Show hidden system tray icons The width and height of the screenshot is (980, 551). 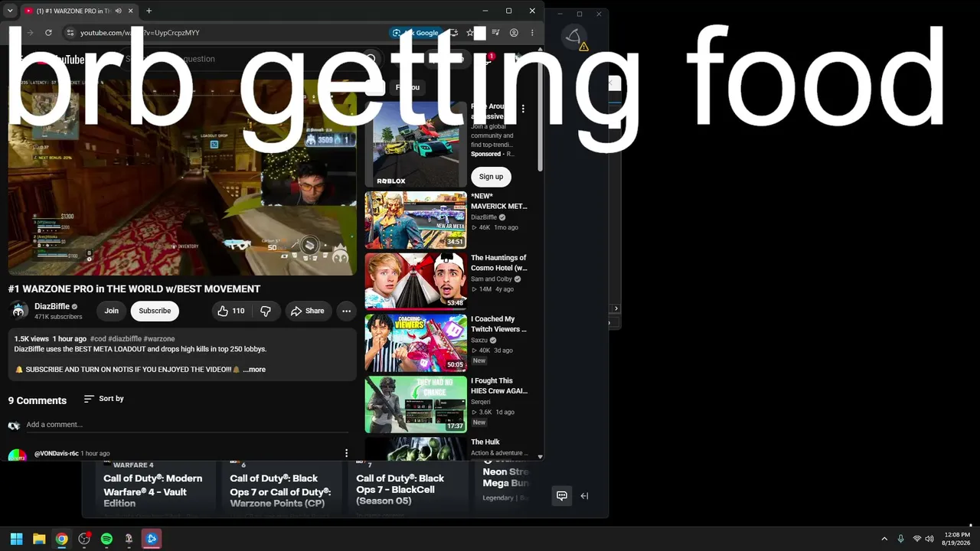click(x=884, y=539)
